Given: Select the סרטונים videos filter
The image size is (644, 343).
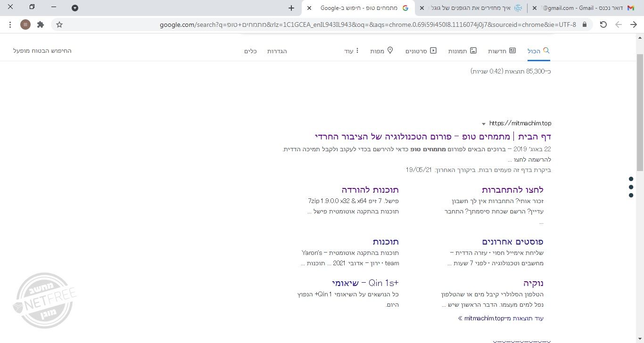Looking at the screenshot, I should (x=421, y=51).
